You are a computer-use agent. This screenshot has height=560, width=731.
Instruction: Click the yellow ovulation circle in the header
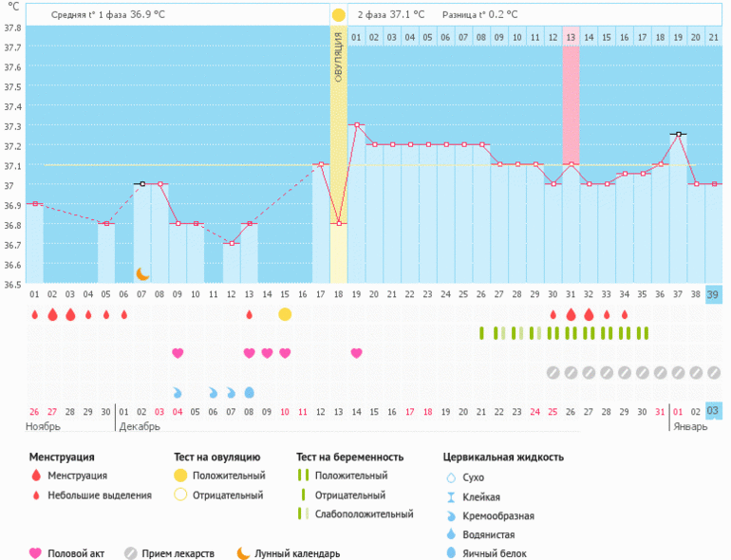pos(339,15)
